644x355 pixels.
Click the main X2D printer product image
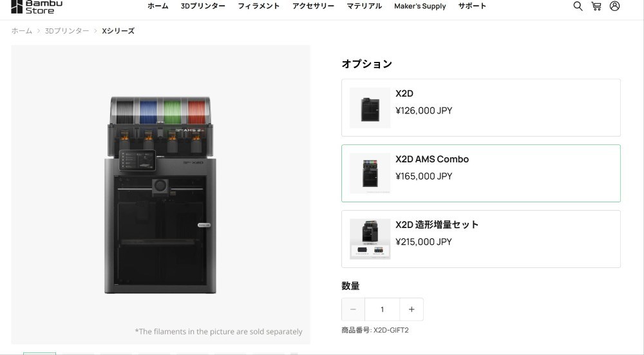point(160,195)
